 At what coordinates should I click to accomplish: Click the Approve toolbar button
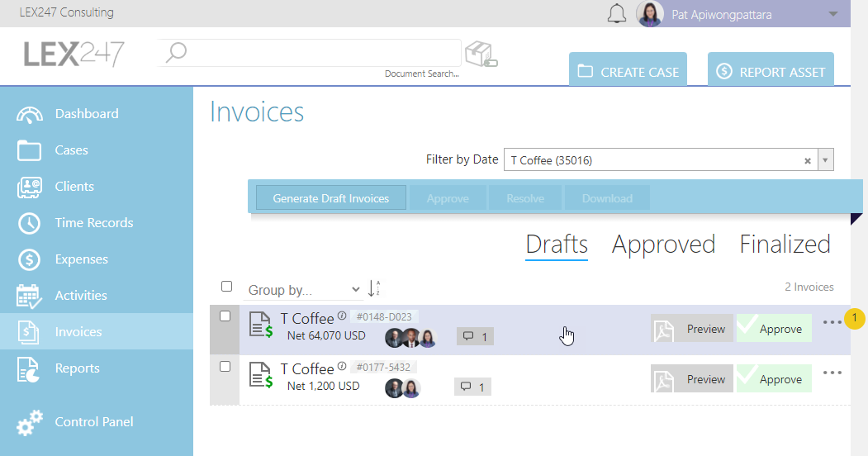pos(448,198)
